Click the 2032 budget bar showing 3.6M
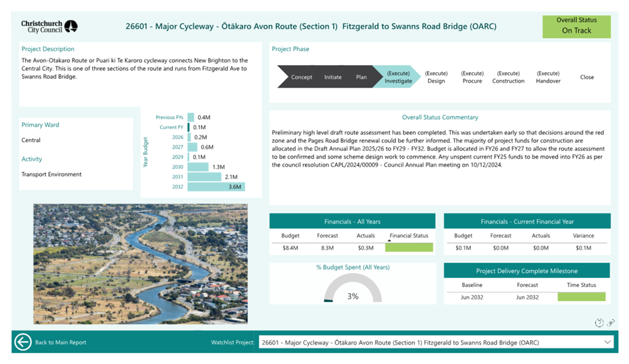This screenshot has width=629, height=364. (x=216, y=187)
